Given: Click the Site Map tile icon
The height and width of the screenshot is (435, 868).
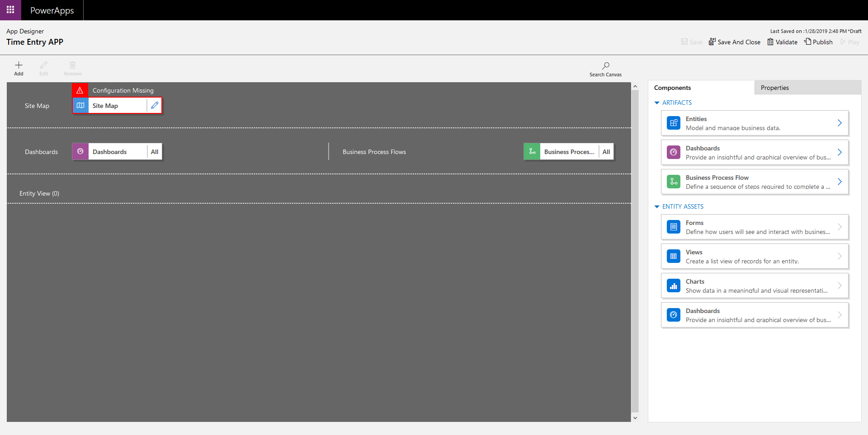Looking at the screenshot, I should coord(80,105).
